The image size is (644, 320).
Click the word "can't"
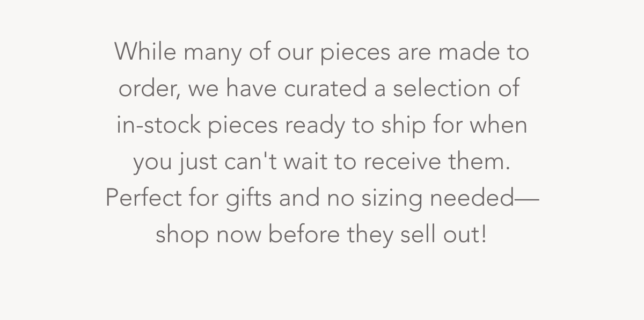pos(258,162)
